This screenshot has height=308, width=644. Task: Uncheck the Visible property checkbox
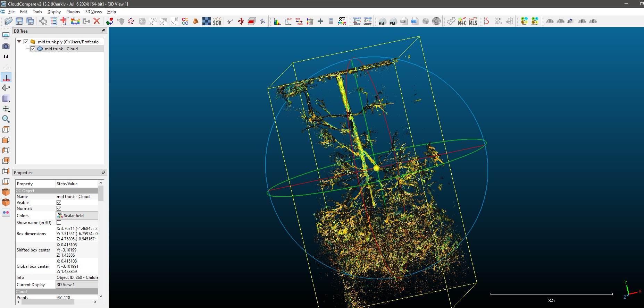tap(59, 203)
